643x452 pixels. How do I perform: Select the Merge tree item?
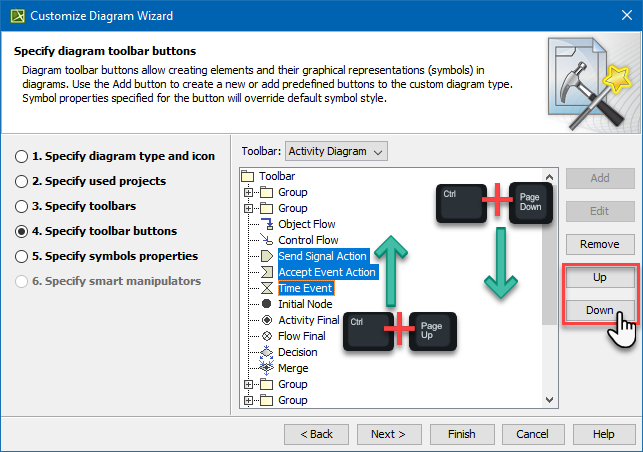coord(293,368)
